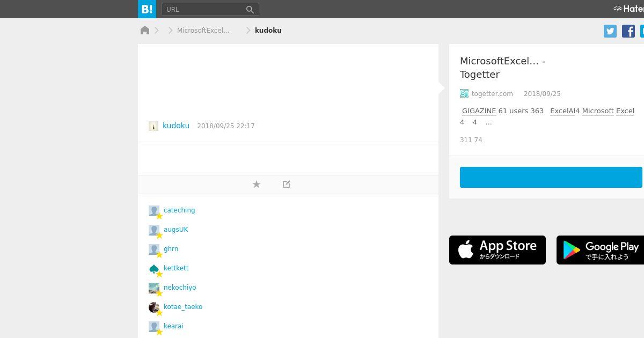Click the Hatena Bookmark B! logo
The height and width of the screenshot is (338, 644).
pos(147,9)
